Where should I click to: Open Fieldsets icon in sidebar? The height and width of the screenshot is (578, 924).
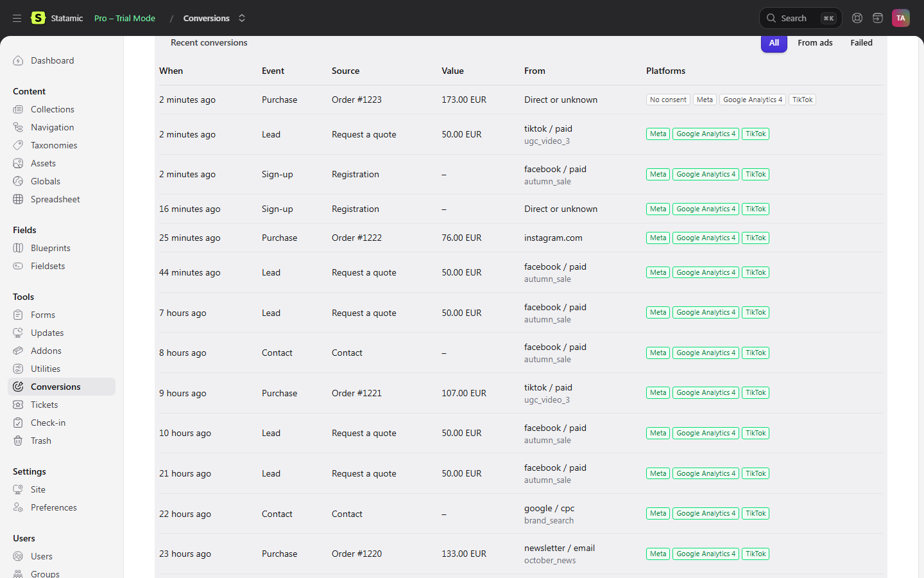click(x=18, y=266)
